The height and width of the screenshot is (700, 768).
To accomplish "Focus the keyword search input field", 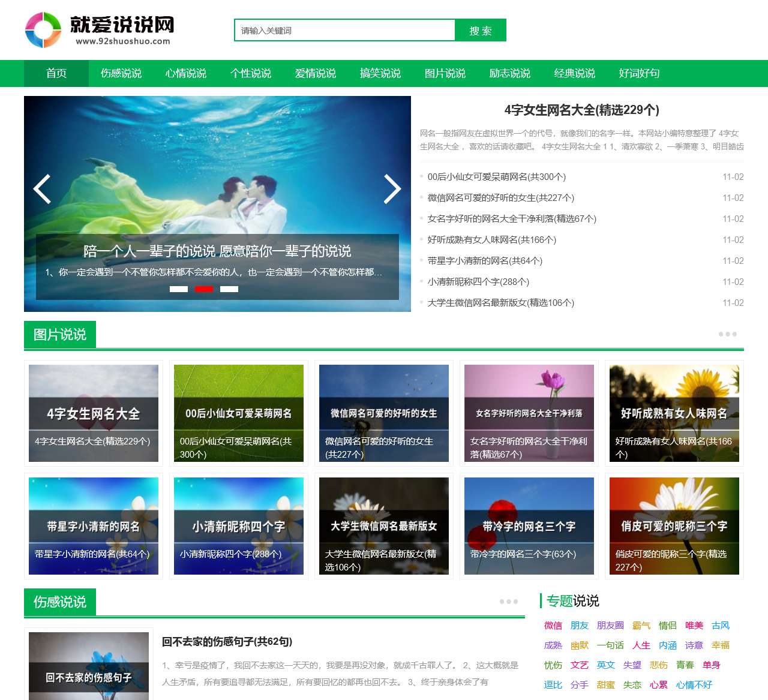I will point(344,31).
